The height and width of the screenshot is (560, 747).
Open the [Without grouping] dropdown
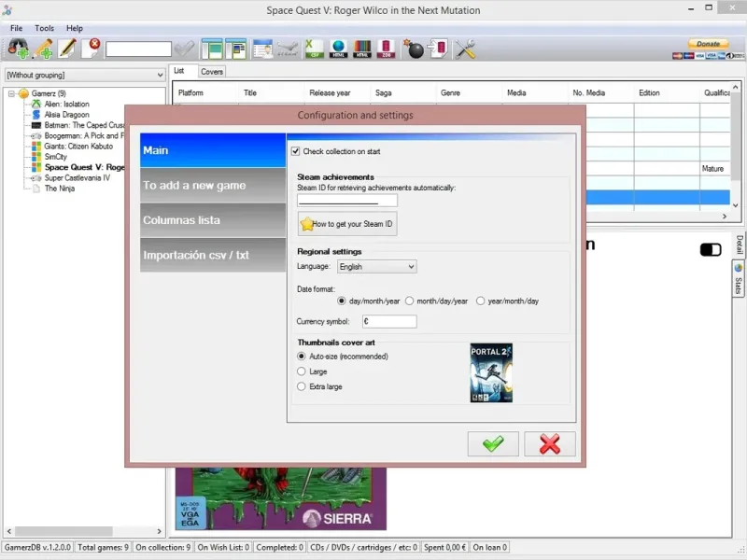point(85,76)
